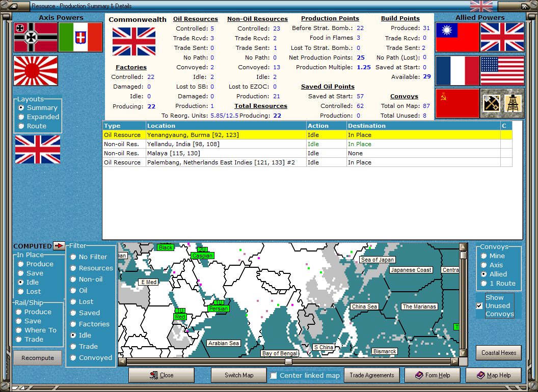538x392 pixels.
Task: Click the Location column header
Action: coord(226,126)
